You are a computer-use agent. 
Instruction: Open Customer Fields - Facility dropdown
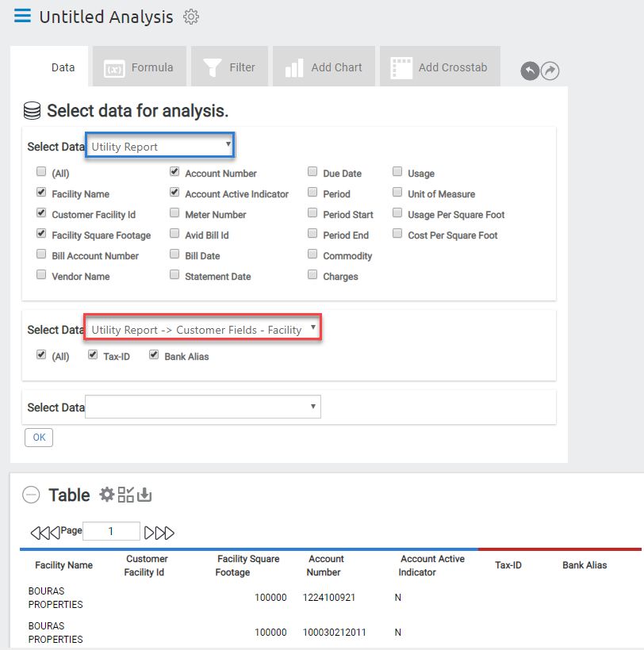click(202, 327)
